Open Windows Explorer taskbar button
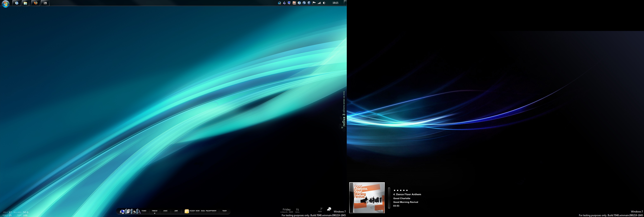Viewport: 644px width, 217px height. coord(26,3)
